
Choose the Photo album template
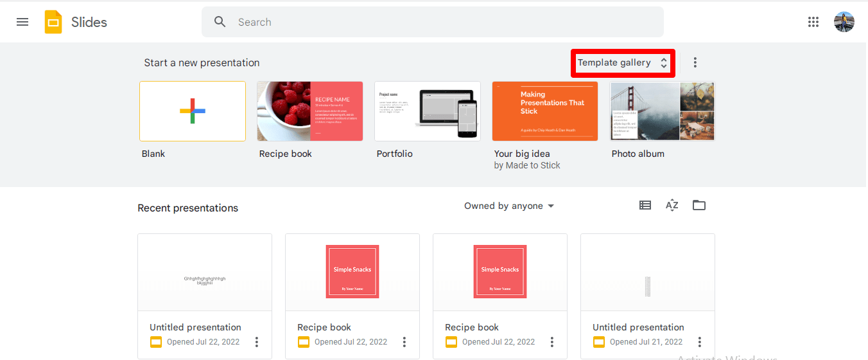[x=663, y=111]
